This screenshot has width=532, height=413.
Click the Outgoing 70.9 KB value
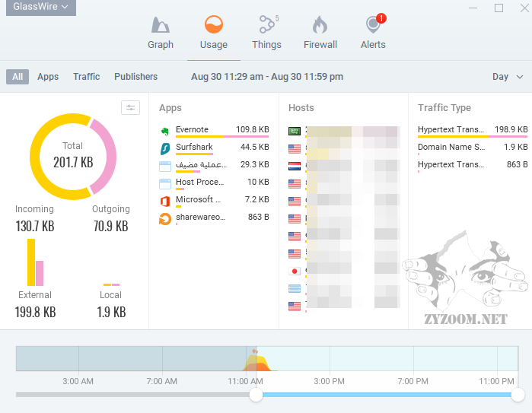[x=111, y=226]
